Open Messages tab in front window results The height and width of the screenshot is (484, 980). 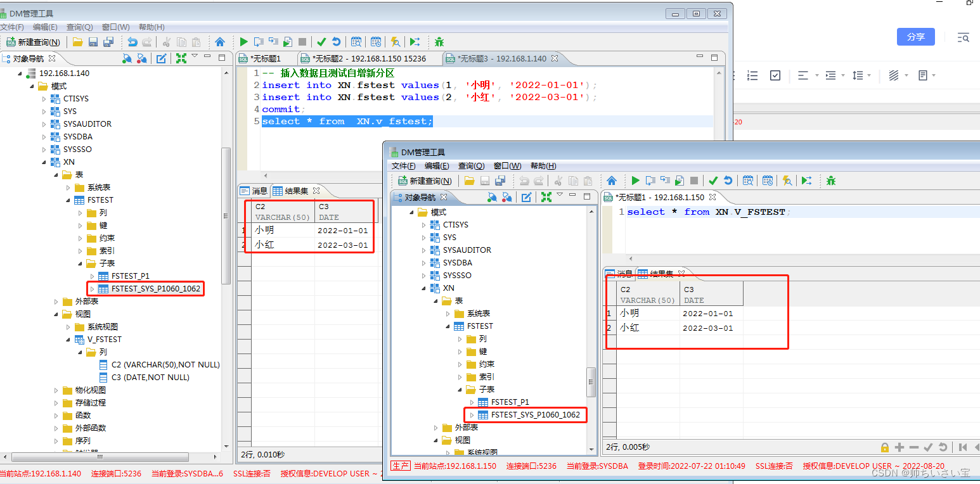pyautogui.click(x=619, y=274)
